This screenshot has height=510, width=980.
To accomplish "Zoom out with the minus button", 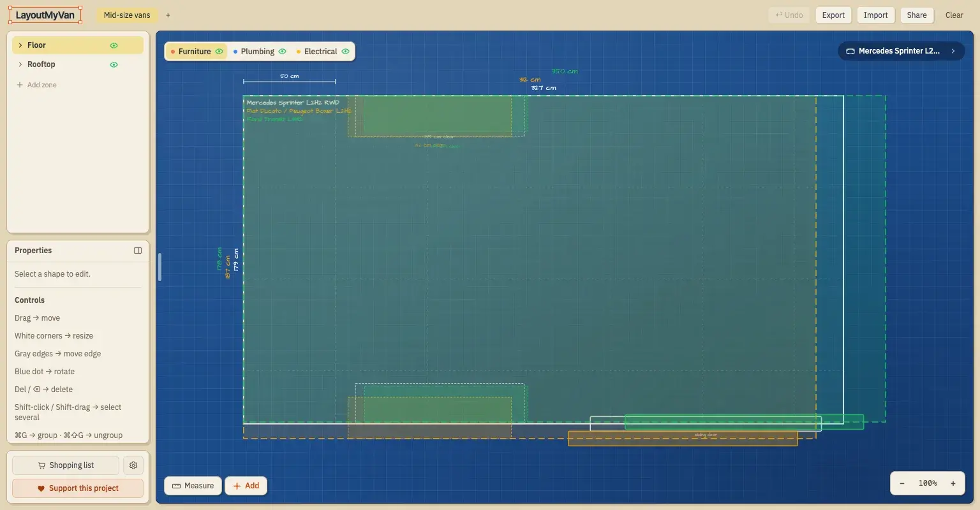I will coord(902,483).
